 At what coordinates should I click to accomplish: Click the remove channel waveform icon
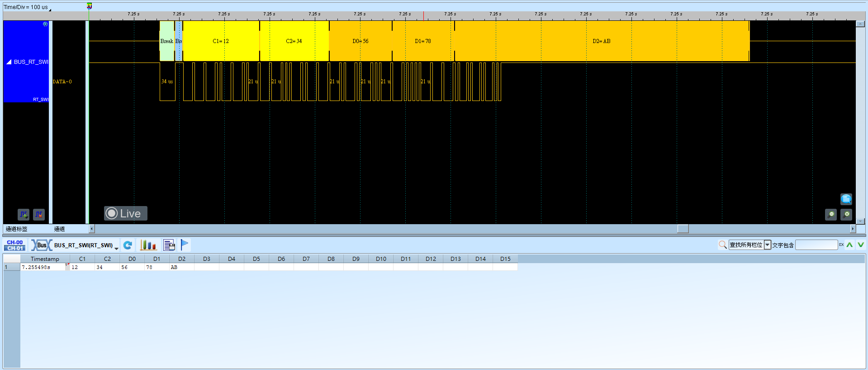click(x=39, y=214)
